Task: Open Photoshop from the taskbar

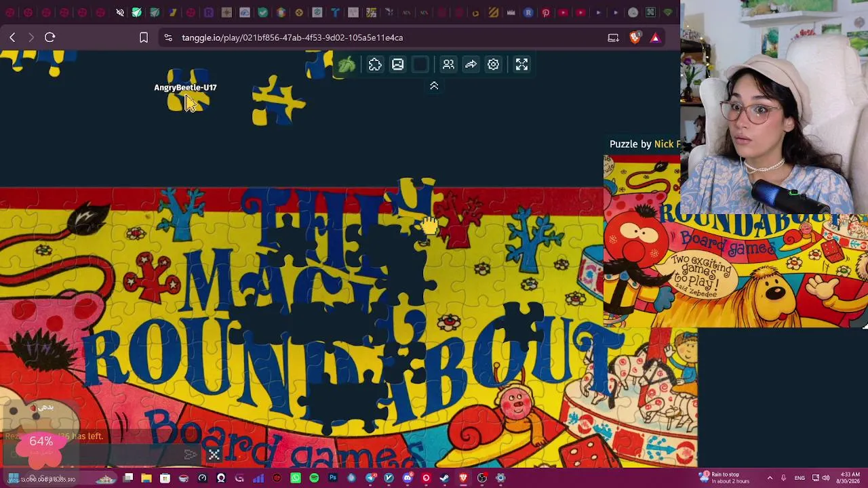Action: click(333, 479)
